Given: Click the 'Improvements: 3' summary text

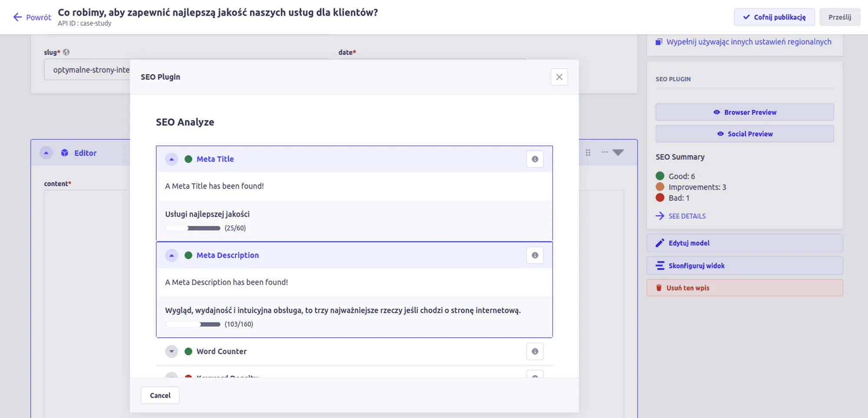Looking at the screenshot, I should click(x=697, y=187).
